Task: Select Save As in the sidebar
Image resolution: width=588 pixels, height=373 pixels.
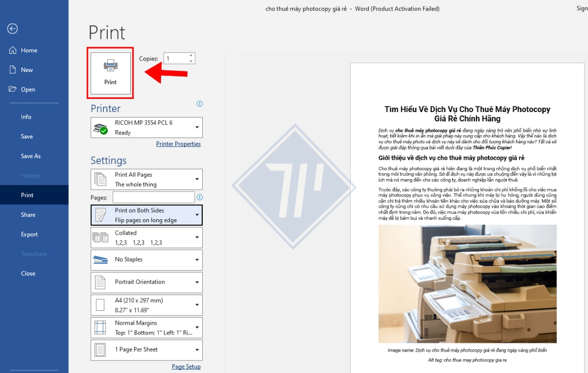Action: (31, 156)
